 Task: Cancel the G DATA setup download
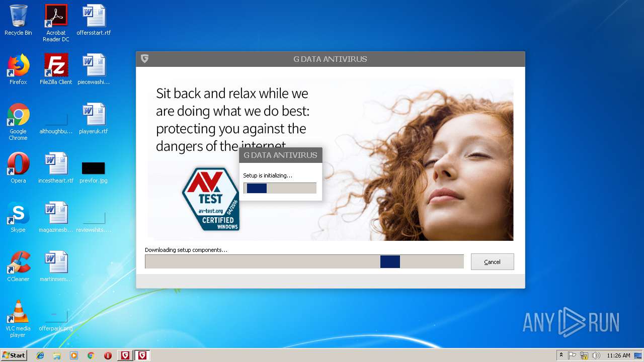[x=492, y=262]
